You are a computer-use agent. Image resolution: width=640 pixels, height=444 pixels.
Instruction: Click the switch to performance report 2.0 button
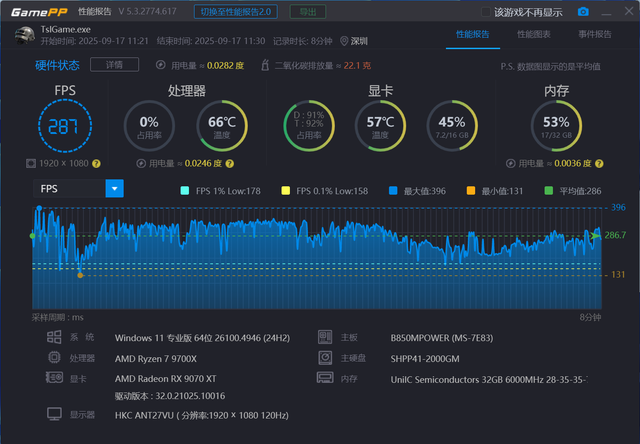coord(236,12)
